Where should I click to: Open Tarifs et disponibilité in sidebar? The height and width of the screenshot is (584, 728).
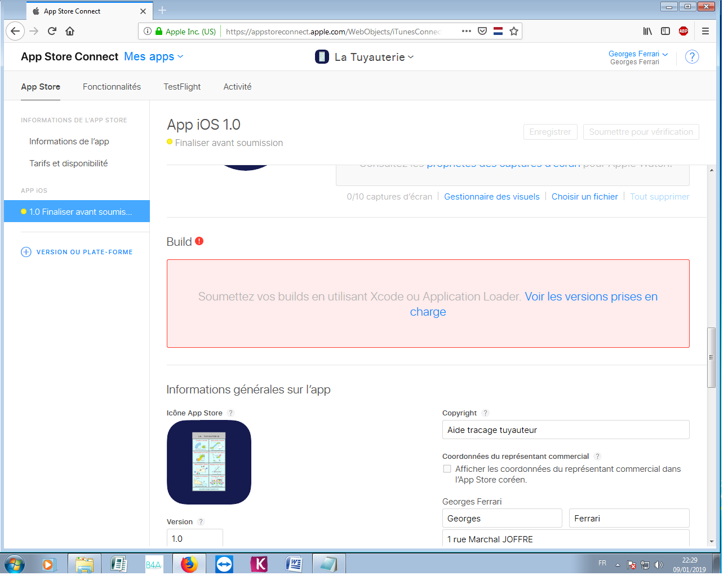[x=69, y=163]
